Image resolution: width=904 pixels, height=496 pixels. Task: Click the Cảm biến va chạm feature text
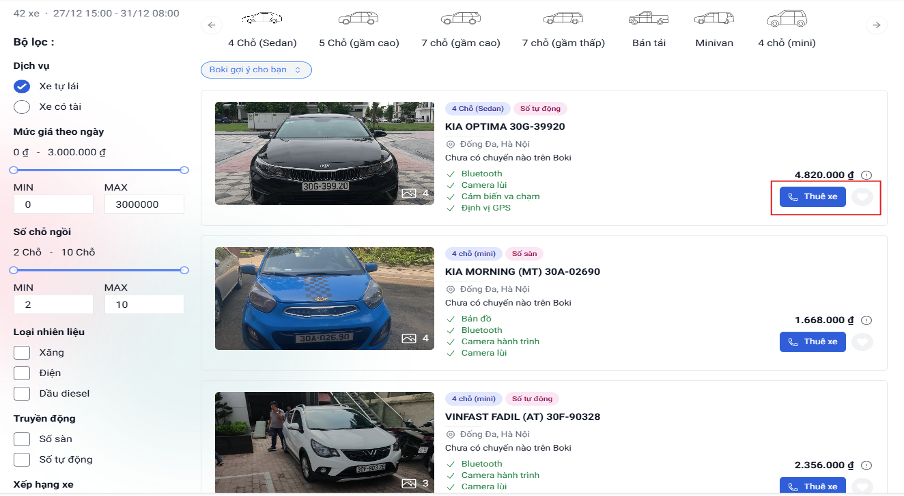(x=500, y=197)
